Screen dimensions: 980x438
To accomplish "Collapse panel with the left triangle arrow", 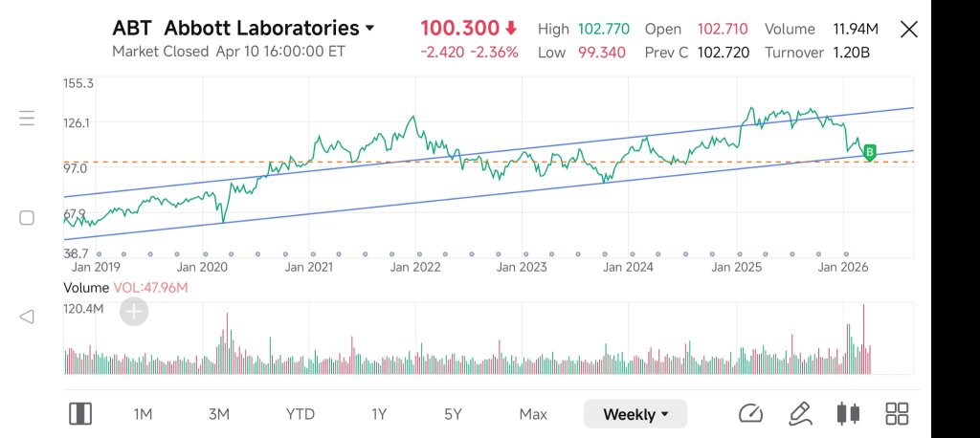I will 26,317.
